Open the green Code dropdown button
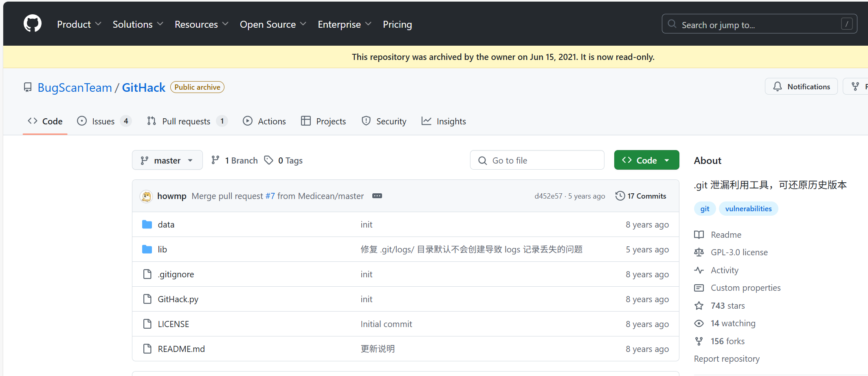This screenshot has height=376, width=868. (x=646, y=160)
